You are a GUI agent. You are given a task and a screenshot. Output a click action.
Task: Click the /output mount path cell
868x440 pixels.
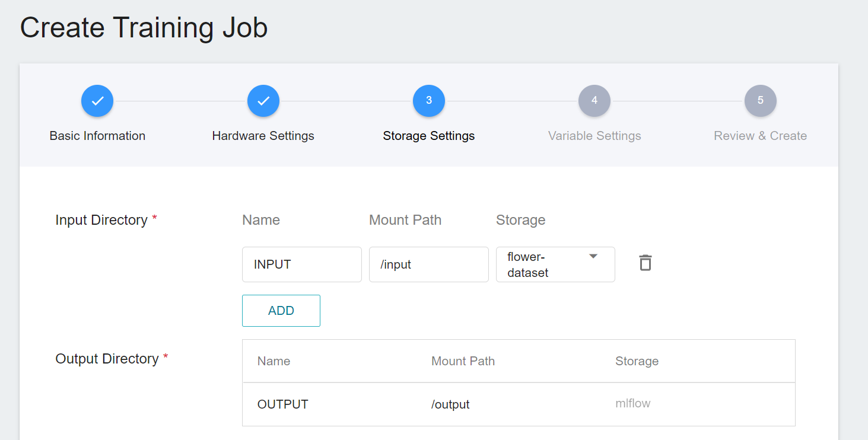point(450,404)
